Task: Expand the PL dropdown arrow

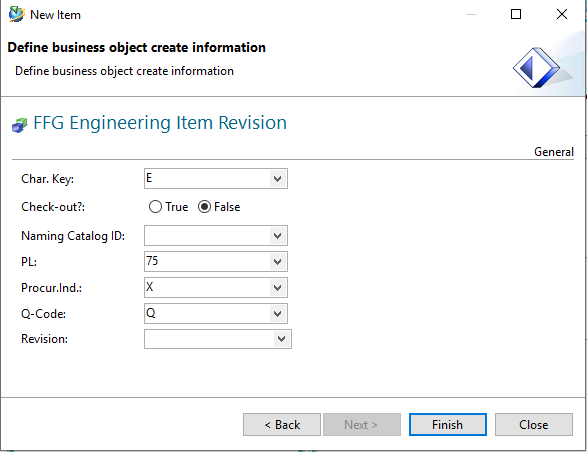Action: 277,261
